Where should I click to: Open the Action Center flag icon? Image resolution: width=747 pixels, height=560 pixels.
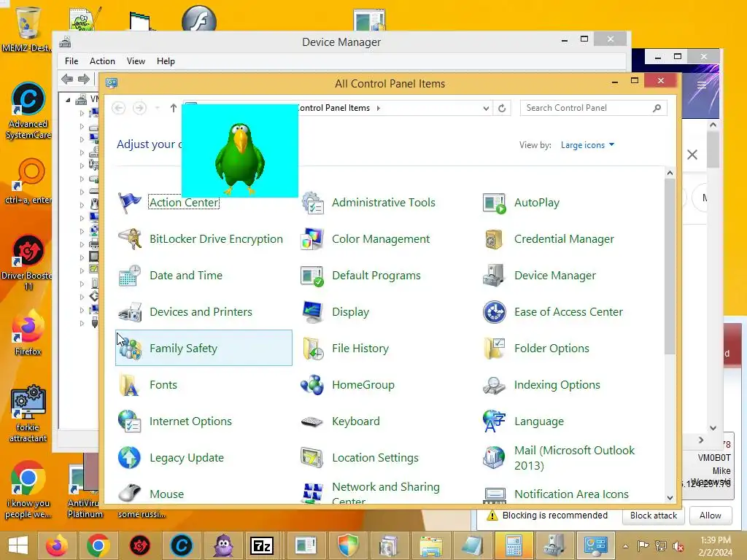click(x=130, y=203)
